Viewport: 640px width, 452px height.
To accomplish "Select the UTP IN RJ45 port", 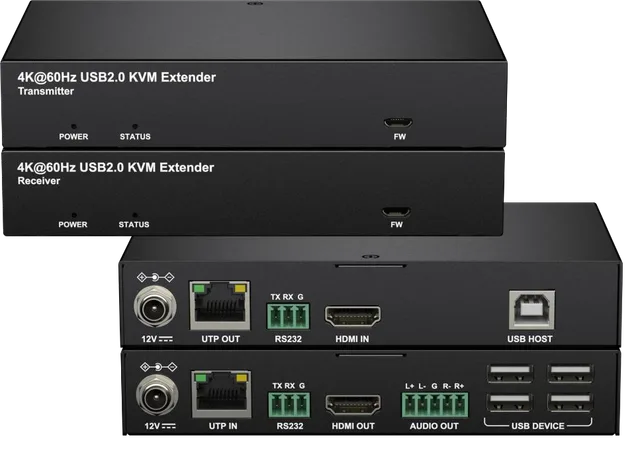I will pyautogui.click(x=222, y=394).
